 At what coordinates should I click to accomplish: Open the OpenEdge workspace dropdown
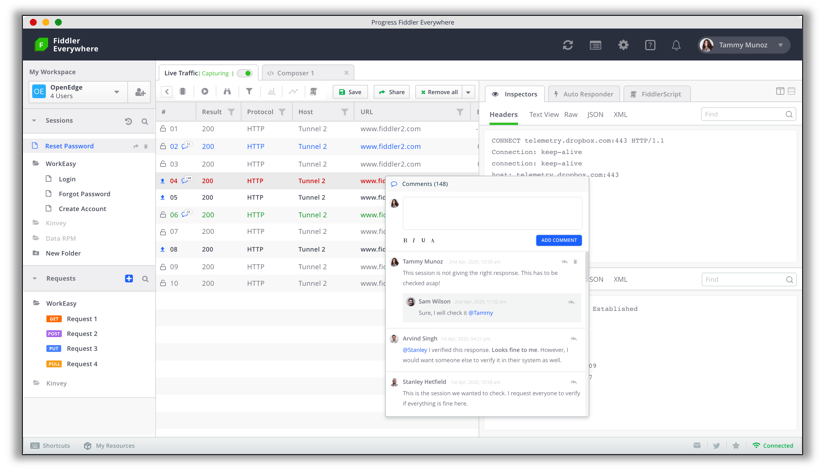(x=116, y=92)
